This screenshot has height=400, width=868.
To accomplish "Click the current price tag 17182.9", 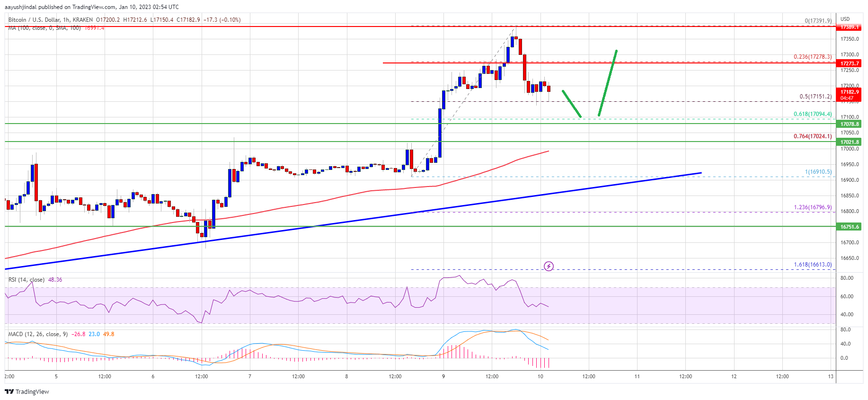I will tap(849, 95).
